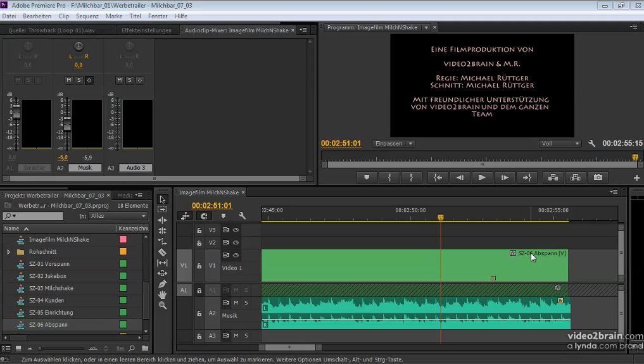Toggle V1 track output eye
Screen dimensions: 644x364
pyautogui.click(x=236, y=255)
